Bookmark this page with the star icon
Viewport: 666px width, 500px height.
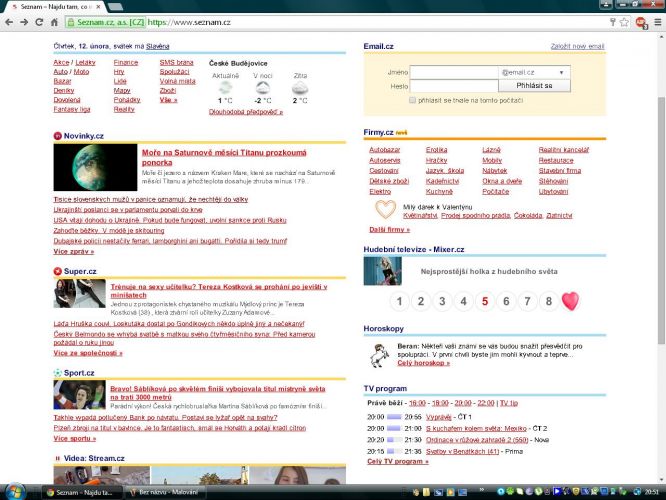[x=624, y=22]
